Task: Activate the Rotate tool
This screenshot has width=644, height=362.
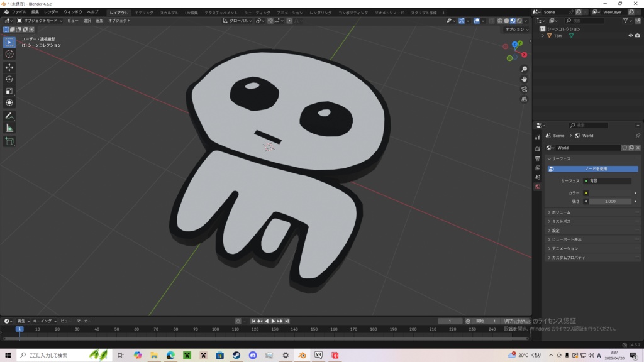Action: tap(9, 79)
